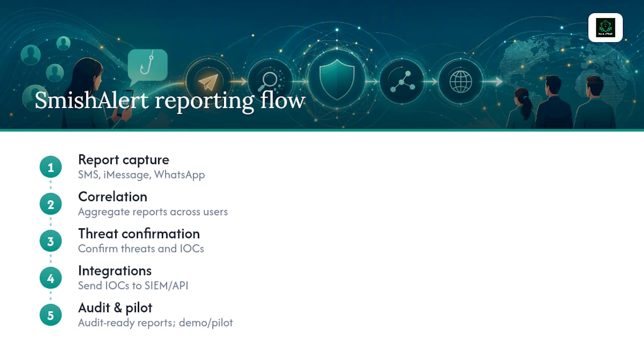
Task: Click the logo badge in top-right corner
Action: tap(605, 28)
